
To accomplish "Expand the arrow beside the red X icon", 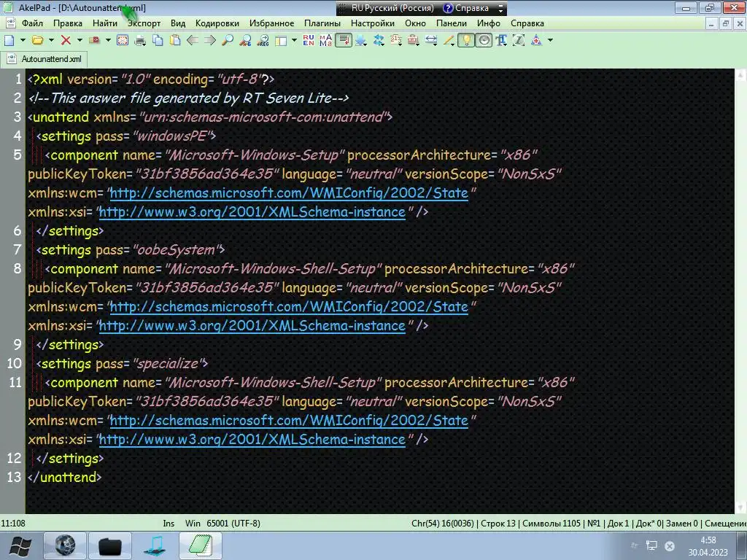I will [80, 41].
